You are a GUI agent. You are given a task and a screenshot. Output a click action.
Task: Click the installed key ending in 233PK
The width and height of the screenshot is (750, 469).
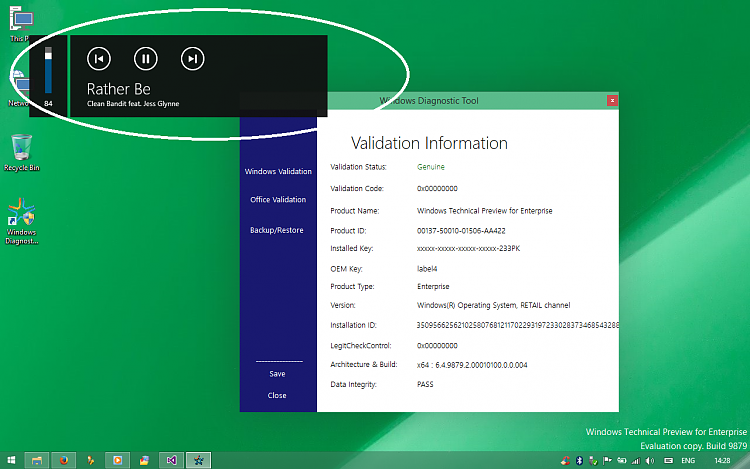click(468, 249)
